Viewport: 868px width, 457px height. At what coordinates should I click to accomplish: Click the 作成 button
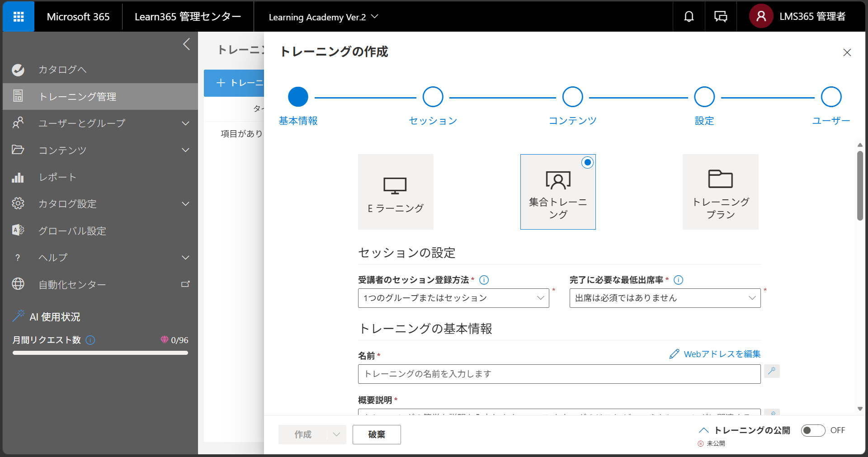[x=303, y=434]
